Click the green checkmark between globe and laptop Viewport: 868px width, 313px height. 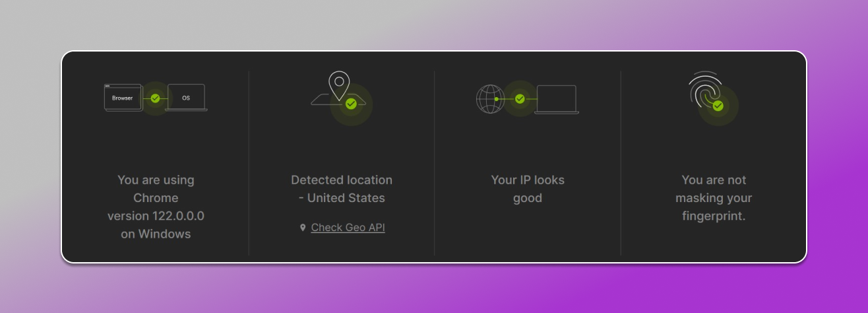click(x=520, y=99)
